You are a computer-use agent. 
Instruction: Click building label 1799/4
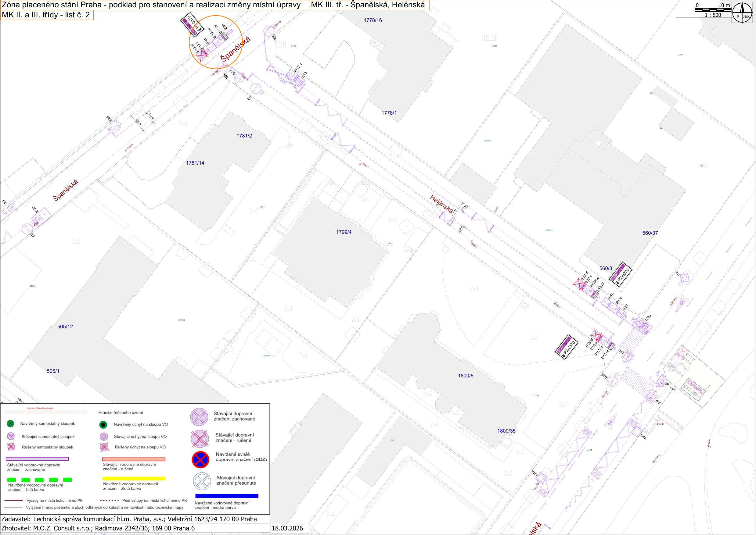point(344,232)
